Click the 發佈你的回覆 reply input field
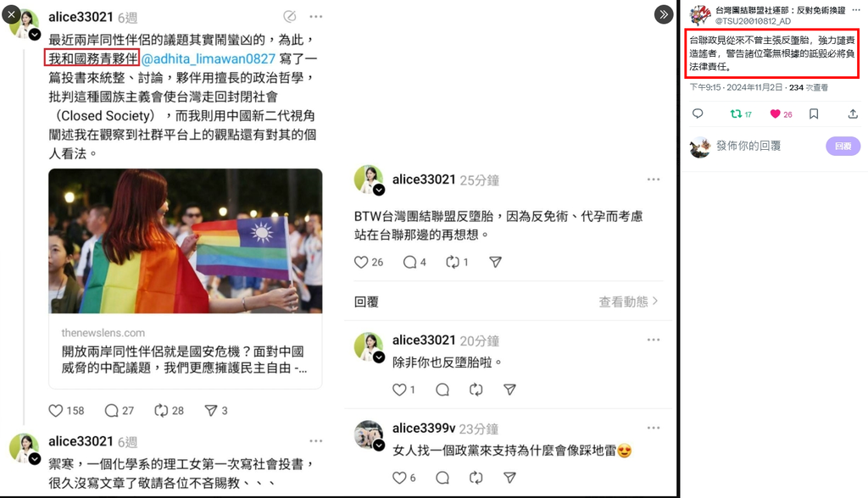 pyautogui.click(x=748, y=146)
